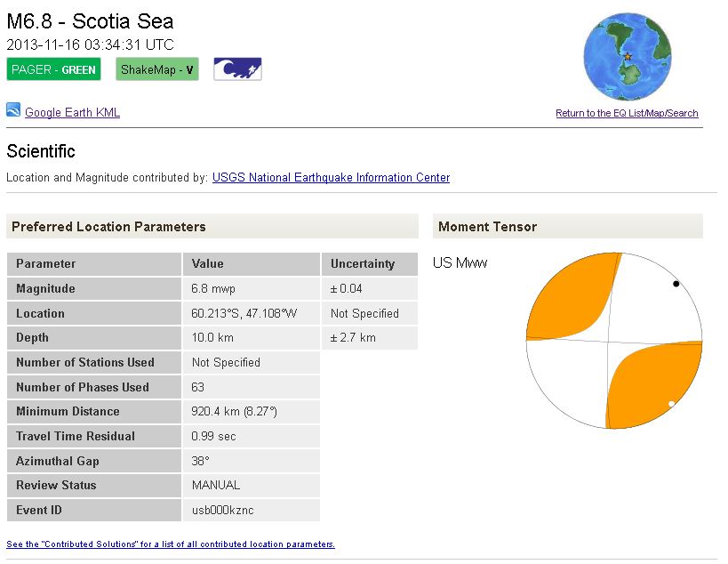Open USGS National Earthquake Information Center link
728x564 pixels.
331,177
